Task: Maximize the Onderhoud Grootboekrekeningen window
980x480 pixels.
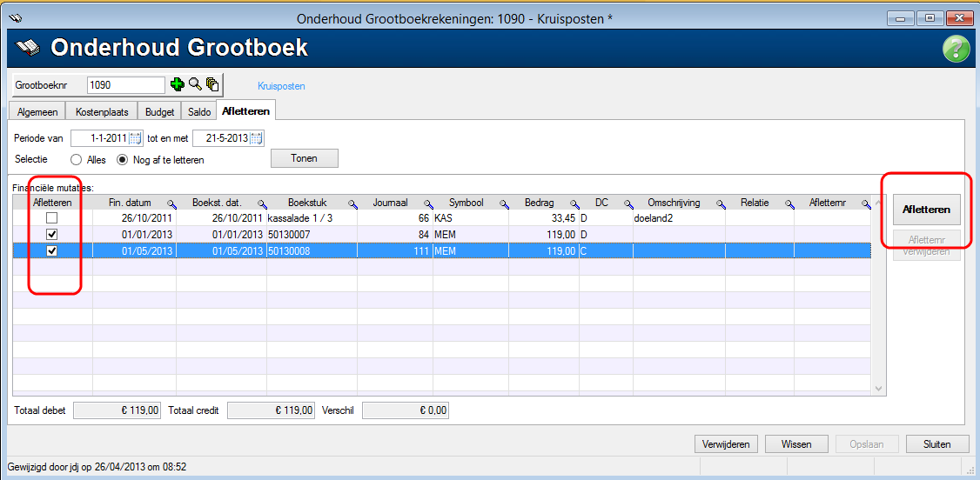Action: pyautogui.click(x=930, y=18)
